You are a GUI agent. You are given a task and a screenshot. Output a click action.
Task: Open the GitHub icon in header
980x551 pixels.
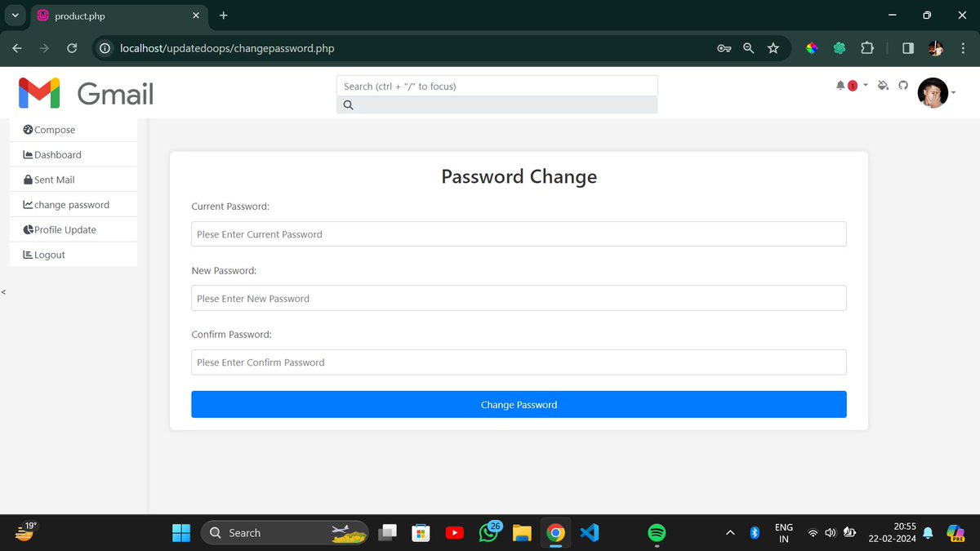pos(903,85)
